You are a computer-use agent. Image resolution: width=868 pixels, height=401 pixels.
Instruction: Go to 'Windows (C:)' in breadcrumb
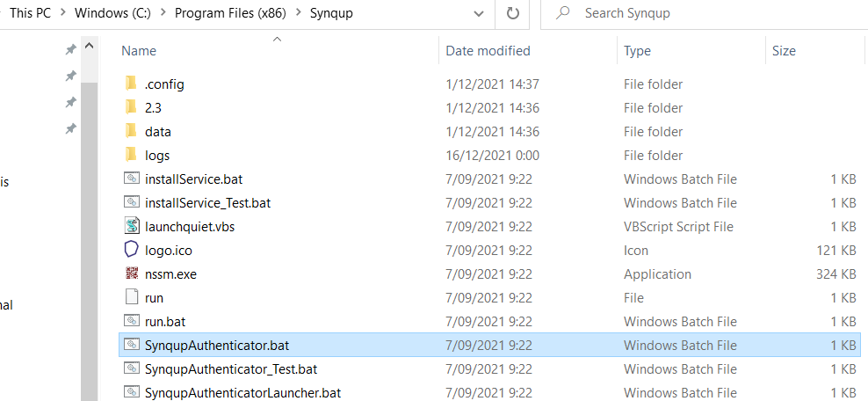(x=113, y=13)
